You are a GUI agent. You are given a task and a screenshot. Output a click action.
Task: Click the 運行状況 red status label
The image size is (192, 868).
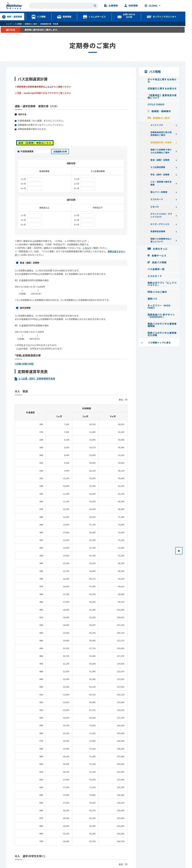[x=10, y=30]
